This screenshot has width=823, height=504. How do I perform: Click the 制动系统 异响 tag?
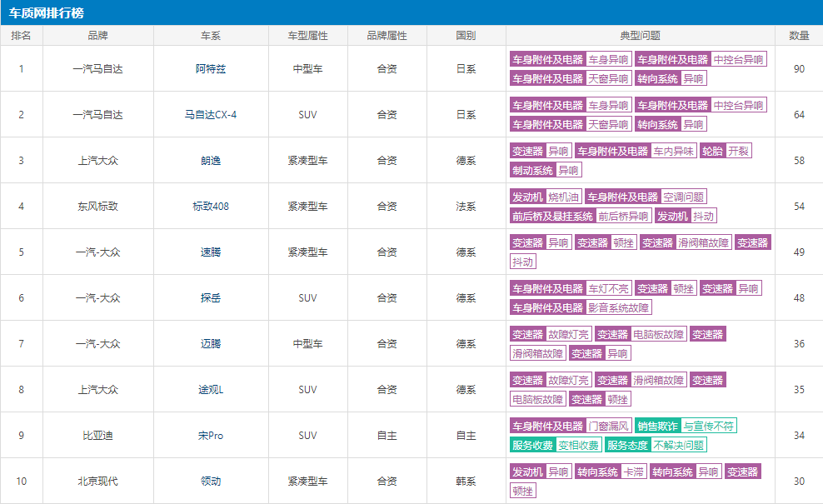coord(546,170)
